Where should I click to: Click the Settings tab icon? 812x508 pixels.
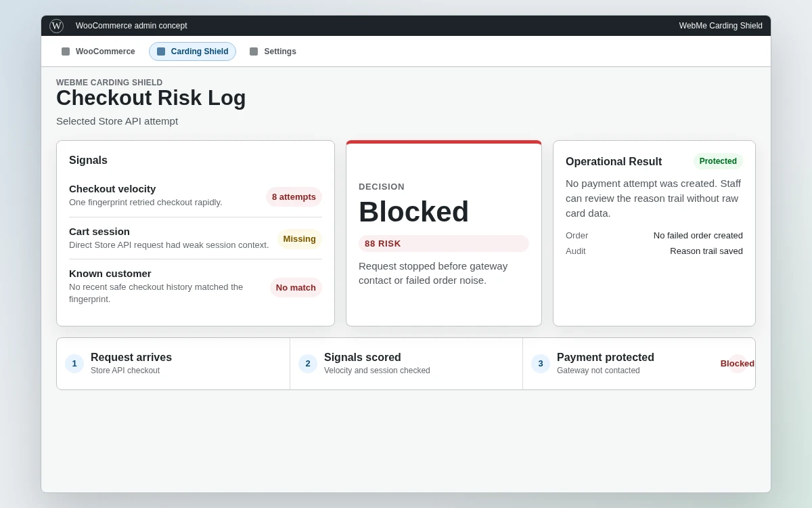(254, 51)
